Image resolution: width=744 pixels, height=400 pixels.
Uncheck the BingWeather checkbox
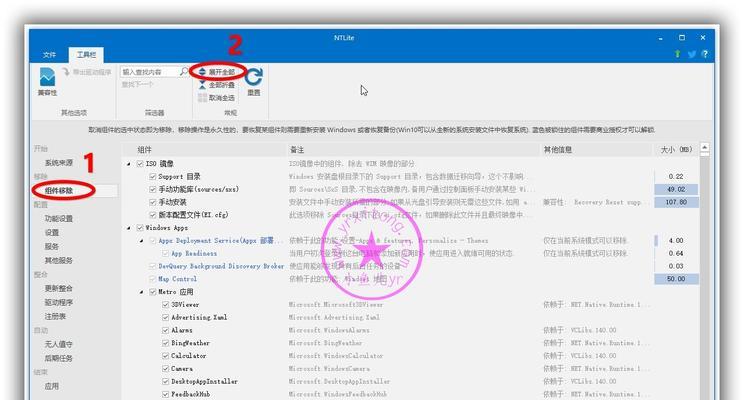click(x=166, y=343)
